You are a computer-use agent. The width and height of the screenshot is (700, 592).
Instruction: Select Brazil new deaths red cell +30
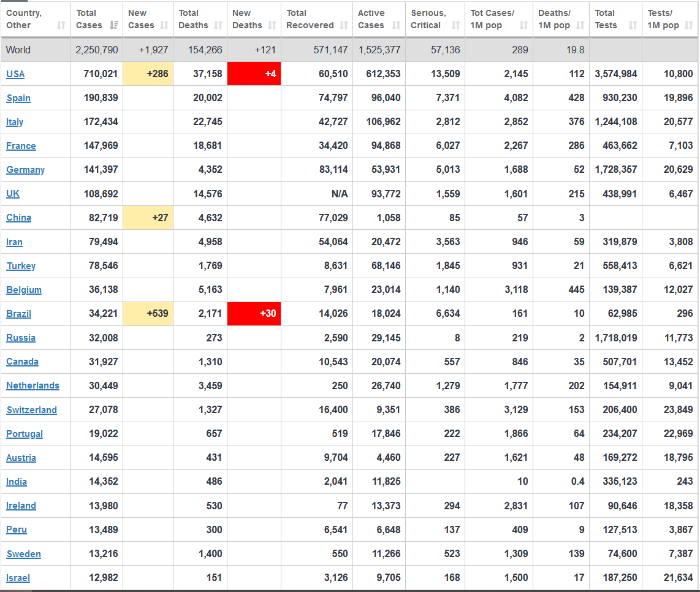254,313
